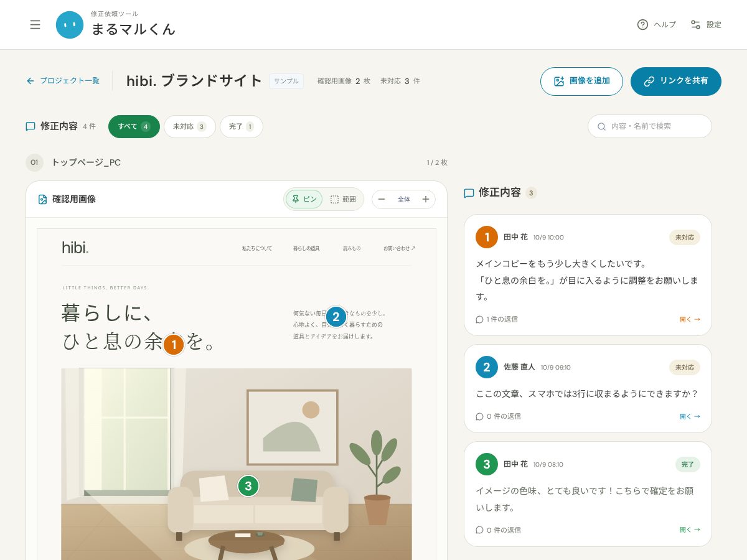
Task: Select the 未対応 filter tab
Action: click(x=189, y=126)
